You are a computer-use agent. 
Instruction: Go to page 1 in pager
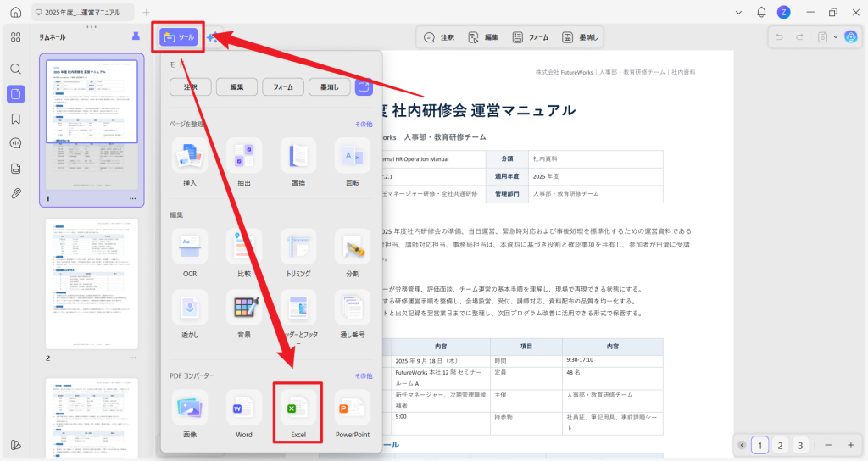[x=760, y=445]
